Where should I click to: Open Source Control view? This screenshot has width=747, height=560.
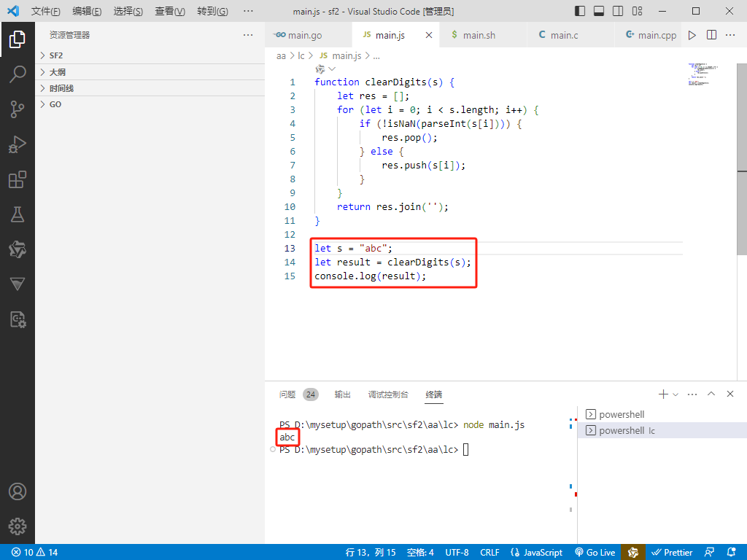[18, 109]
